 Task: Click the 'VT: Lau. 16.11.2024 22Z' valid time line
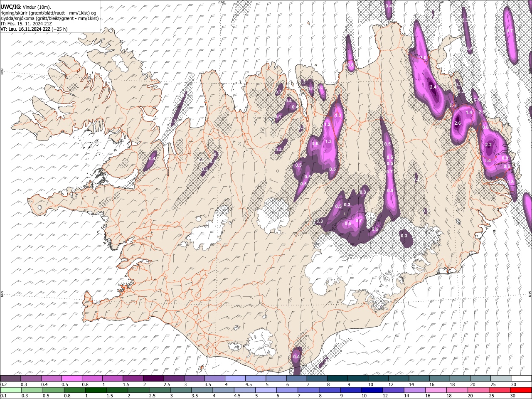pyautogui.click(x=34, y=29)
